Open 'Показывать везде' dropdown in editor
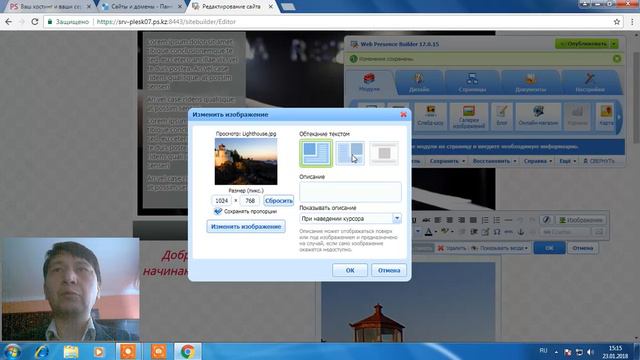The width and height of the screenshot is (640, 360). (500, 248)
